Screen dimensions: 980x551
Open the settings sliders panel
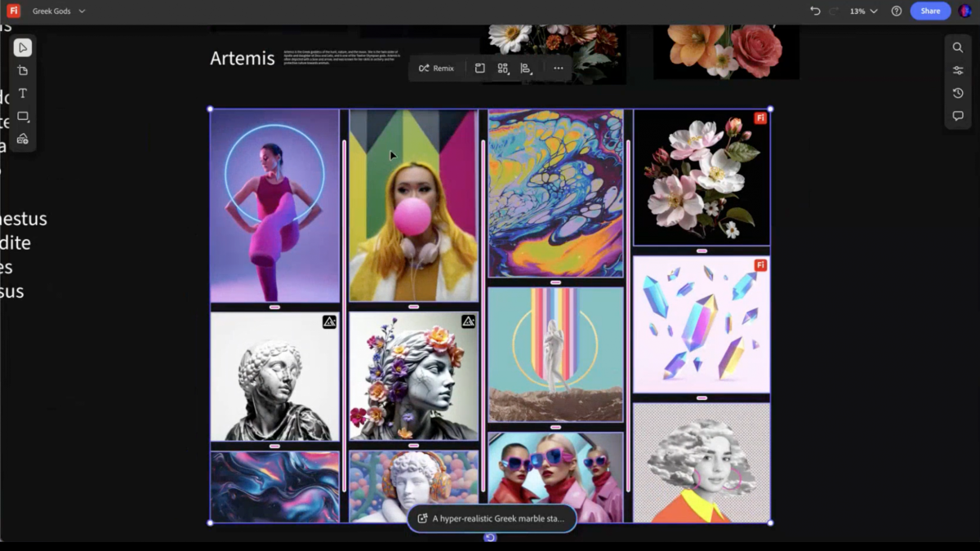point(958,71)
